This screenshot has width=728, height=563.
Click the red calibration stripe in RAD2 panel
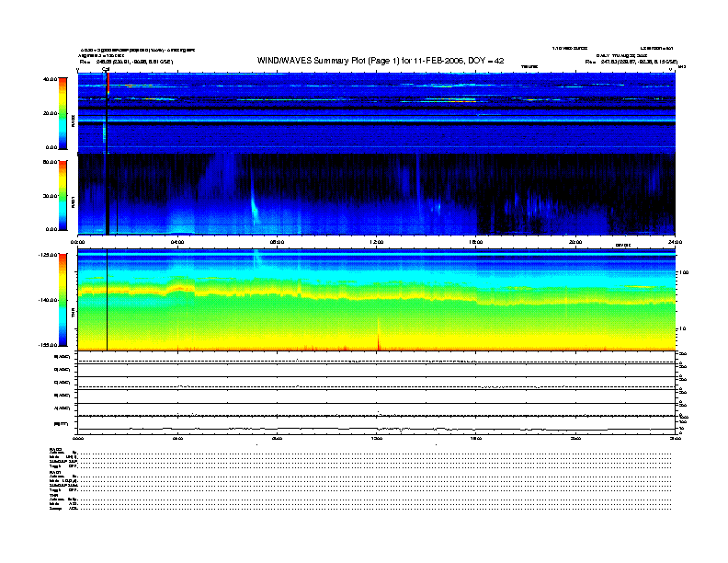(108, 84)
